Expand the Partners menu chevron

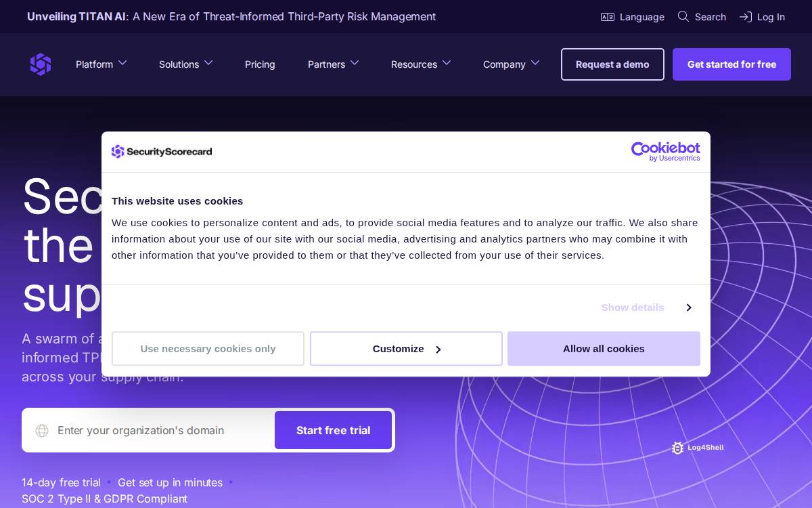coord(355,63)
